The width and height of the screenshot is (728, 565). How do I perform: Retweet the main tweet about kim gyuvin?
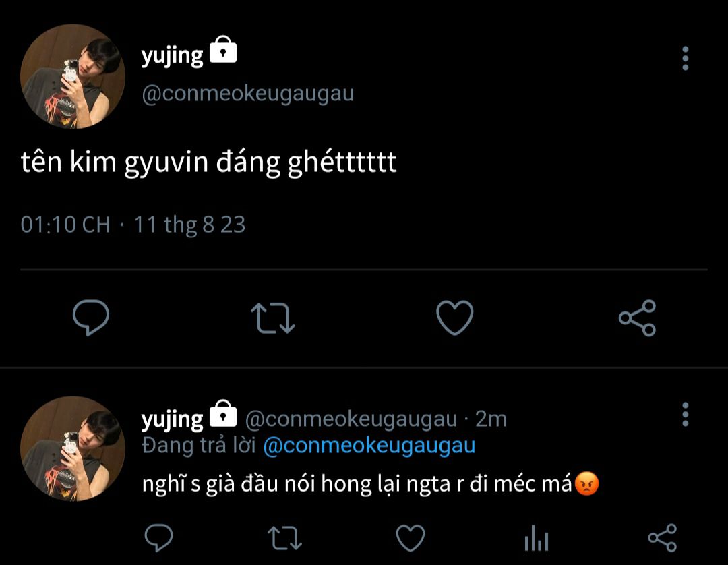point(272,318)
